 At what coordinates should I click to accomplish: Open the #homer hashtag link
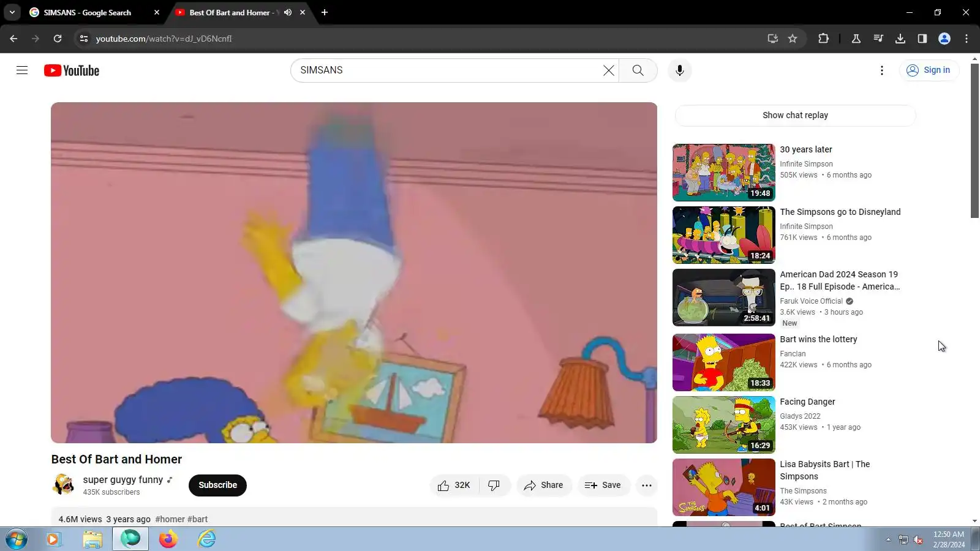[x=170, y=519]
